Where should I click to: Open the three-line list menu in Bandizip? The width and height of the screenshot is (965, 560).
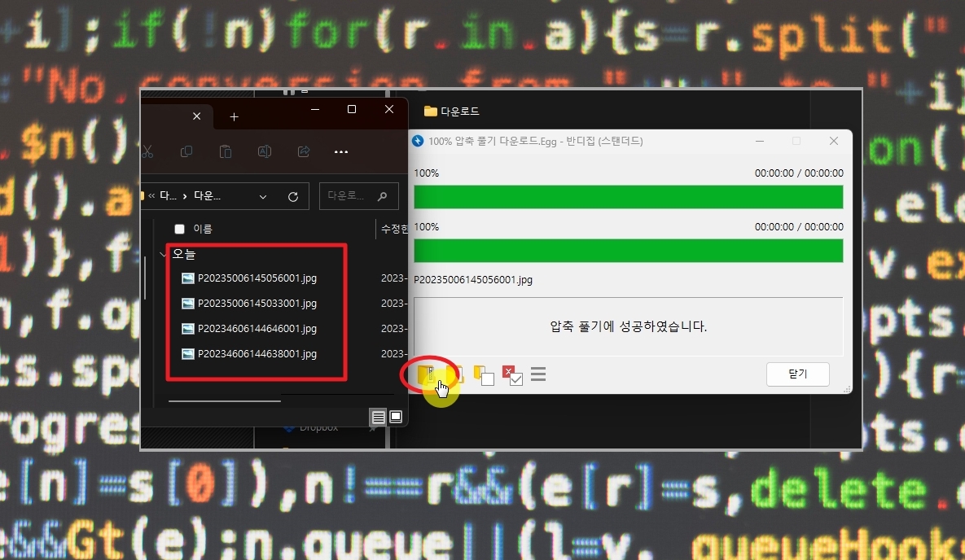(x=538, y=374)
